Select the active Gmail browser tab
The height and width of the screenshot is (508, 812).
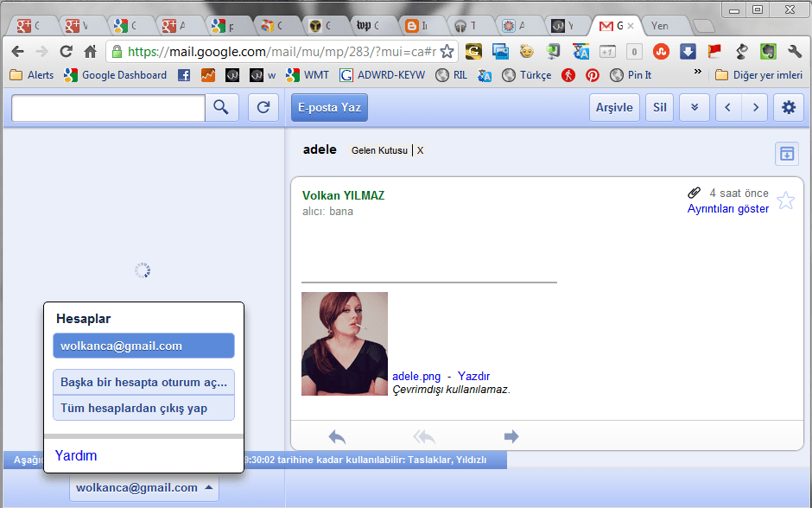tap(611, 25)
